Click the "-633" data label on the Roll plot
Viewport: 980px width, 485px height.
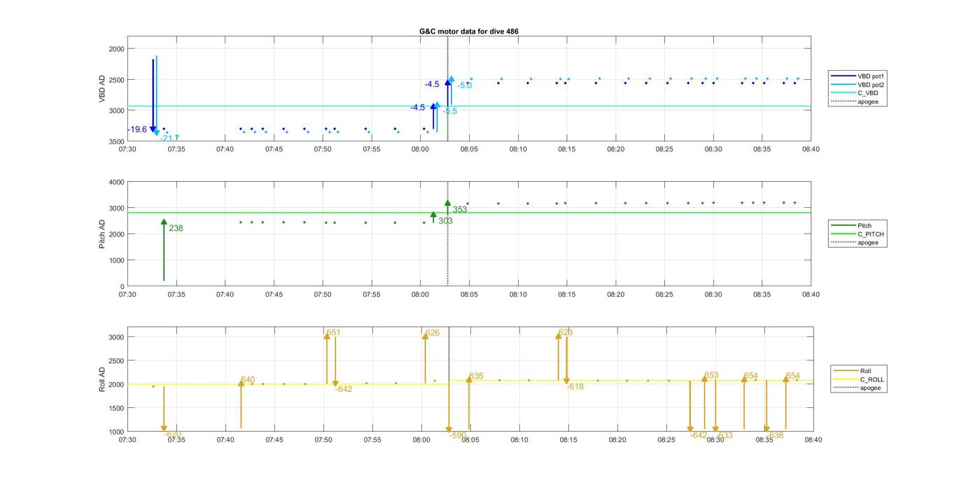click(x=724, y=435)
